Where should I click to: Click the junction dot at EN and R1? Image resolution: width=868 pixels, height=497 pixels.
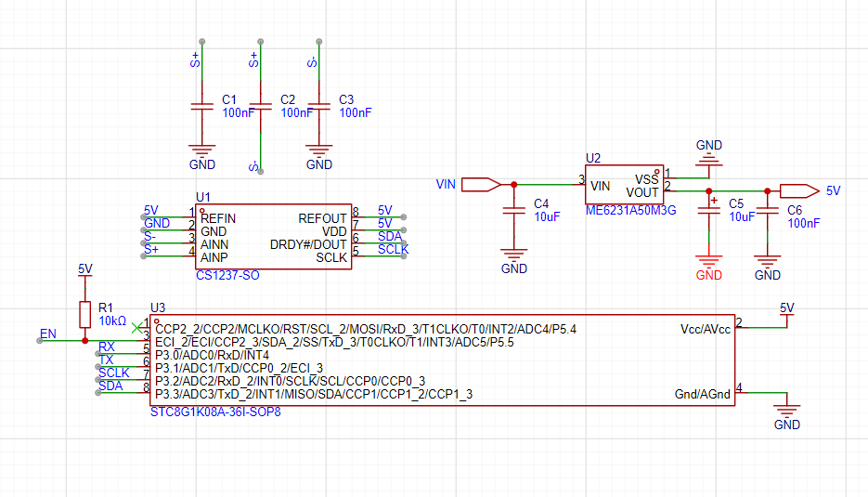pyautogui.click(x=84, y=341)
